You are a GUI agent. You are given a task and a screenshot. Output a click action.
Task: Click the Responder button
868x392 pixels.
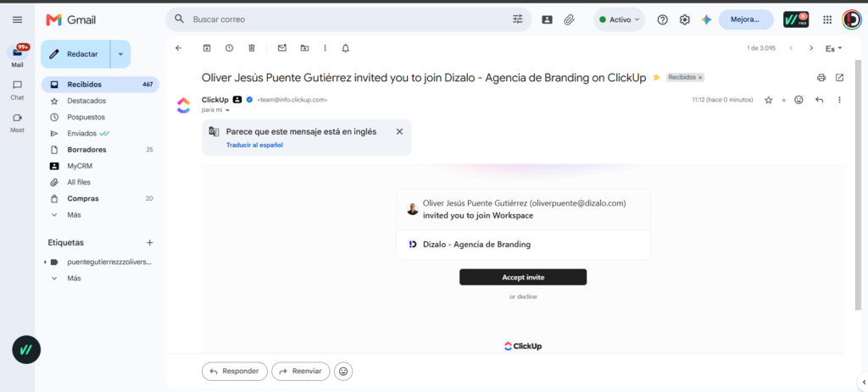235,372
